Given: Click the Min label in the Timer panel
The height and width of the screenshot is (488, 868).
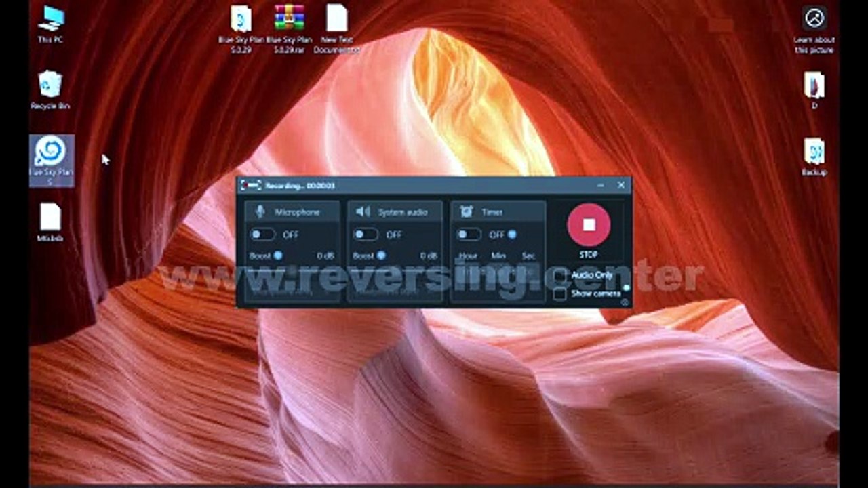Looking at the screenshot, I should 498,256.
